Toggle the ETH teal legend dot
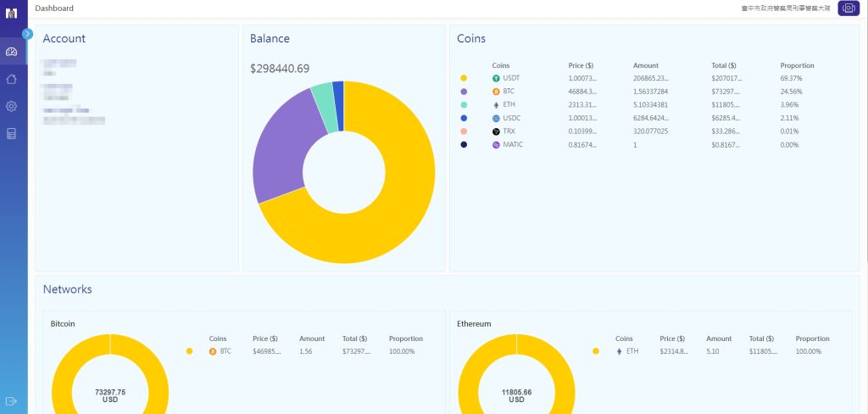 464,104
